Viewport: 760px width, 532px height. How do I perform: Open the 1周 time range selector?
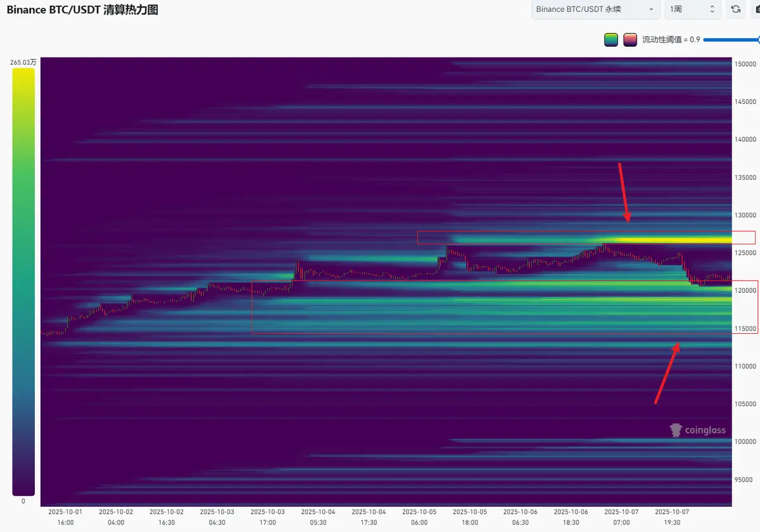692,9
